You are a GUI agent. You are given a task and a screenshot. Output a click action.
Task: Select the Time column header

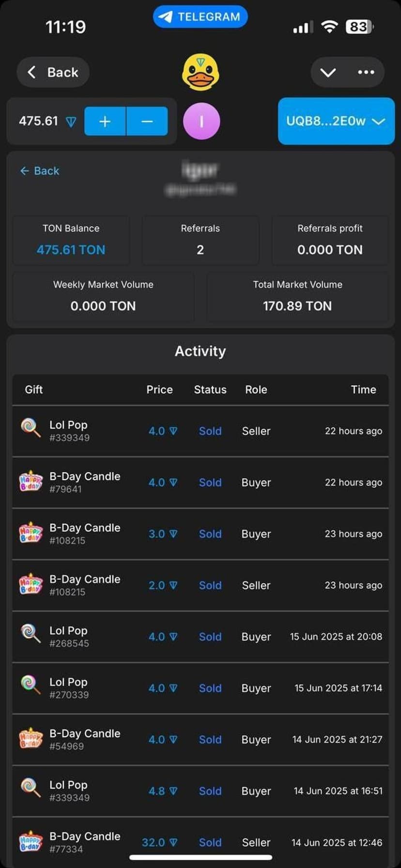363,390
